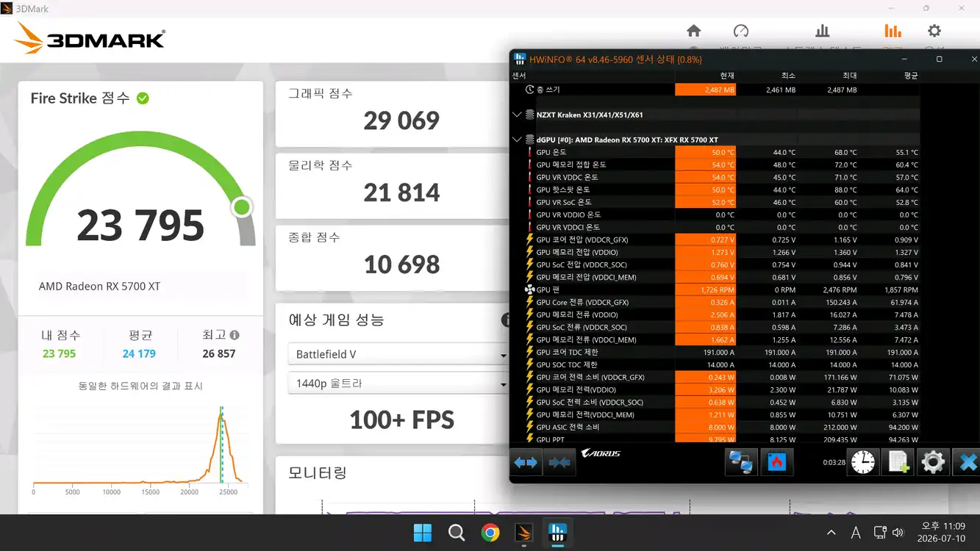Collapse the NZXT Kraken sensor group
Screen dimensions: 980x551
pos(518,115)
